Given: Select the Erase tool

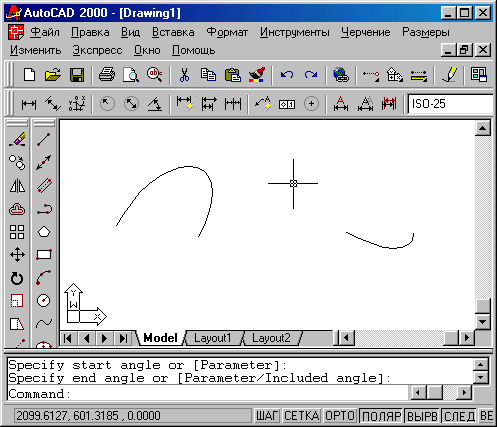Looking at the screenshot, I should (x=17, y=139).
